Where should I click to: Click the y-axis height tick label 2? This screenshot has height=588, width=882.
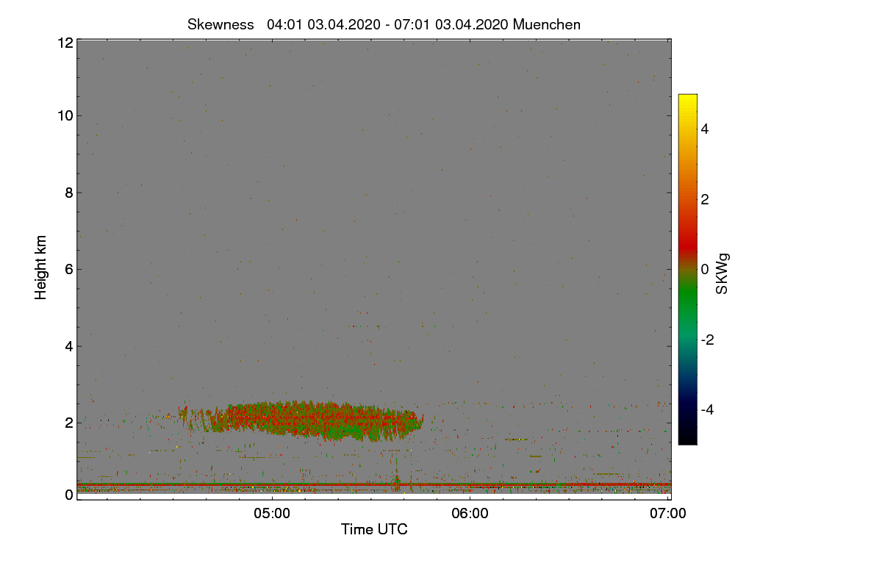click(69, 423)
